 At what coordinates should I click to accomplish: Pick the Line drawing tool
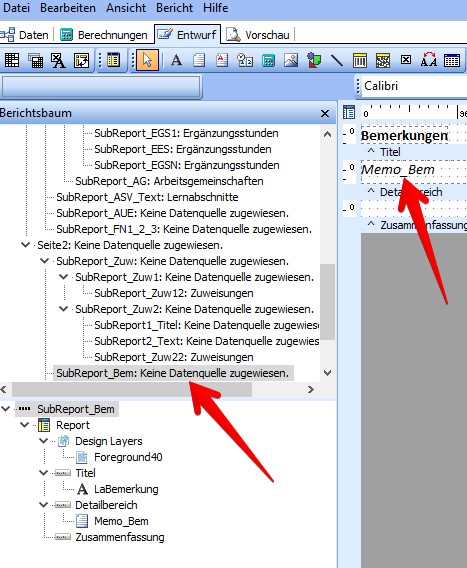(337, 60)
